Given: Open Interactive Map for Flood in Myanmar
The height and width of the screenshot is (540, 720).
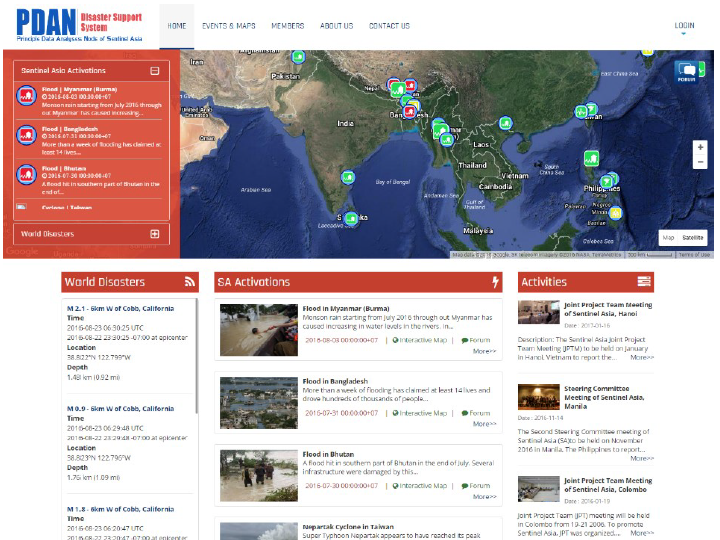Looking at the screenshot, I should (x=420, y=340).
